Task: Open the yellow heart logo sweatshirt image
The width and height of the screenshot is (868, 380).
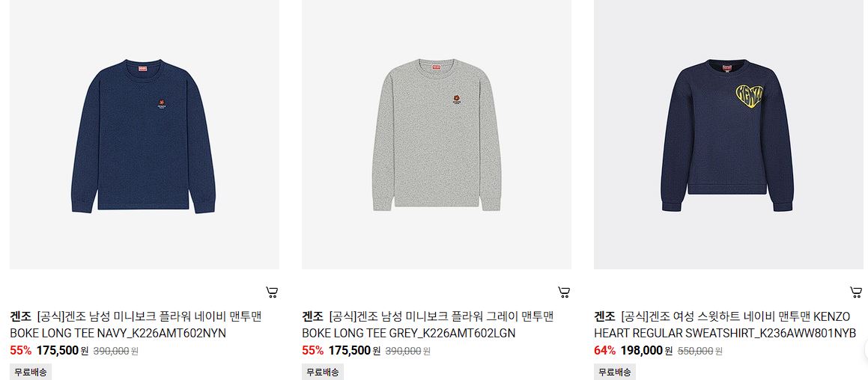Action: coord(729,135)
